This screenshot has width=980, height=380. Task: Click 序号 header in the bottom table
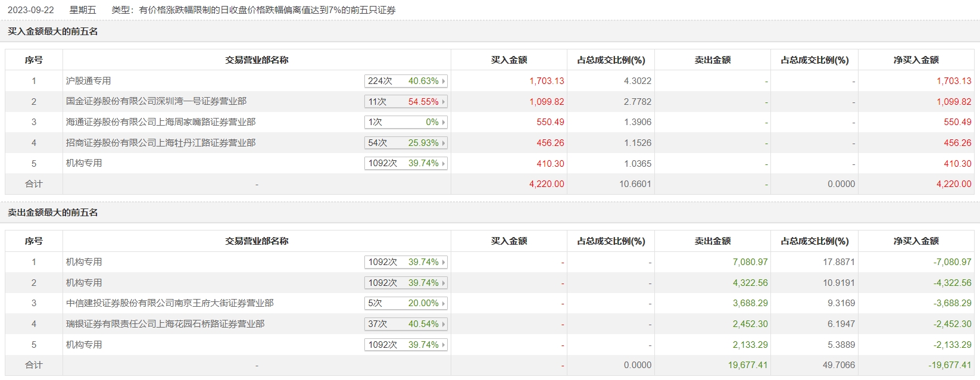(x=34, y=241)
